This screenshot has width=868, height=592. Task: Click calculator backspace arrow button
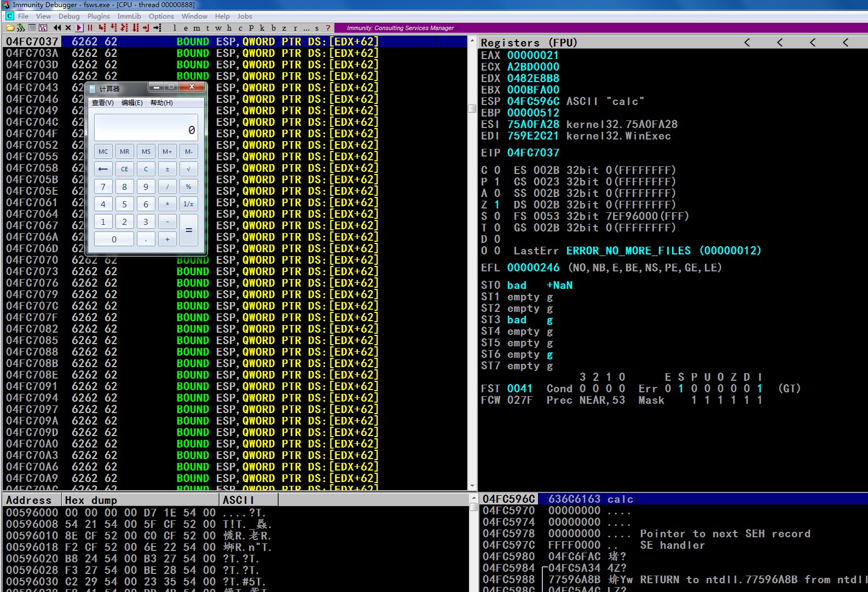click(x=103, y=169)
